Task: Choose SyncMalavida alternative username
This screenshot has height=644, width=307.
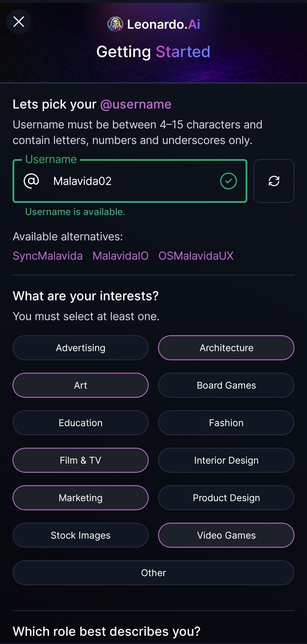Action: tap(48, 256)
